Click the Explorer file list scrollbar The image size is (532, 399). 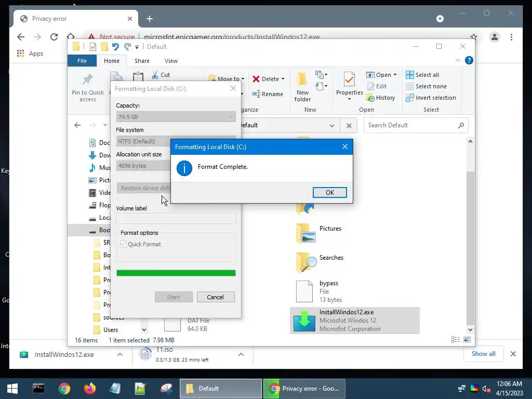(470, 248)
